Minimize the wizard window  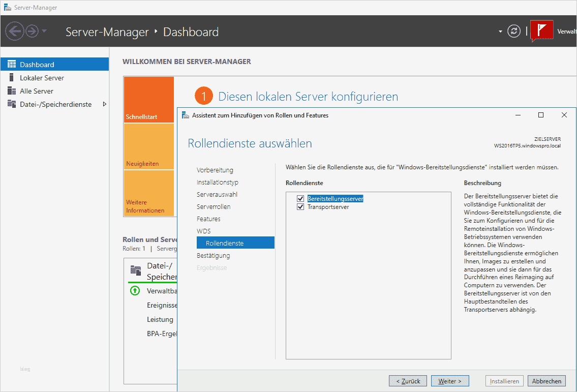pos(518,115)
